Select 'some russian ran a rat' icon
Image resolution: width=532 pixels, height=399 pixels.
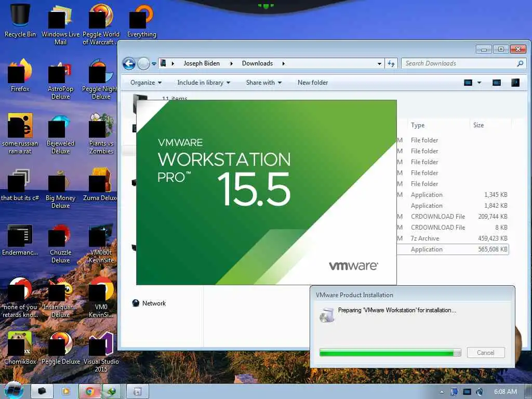click(20, 134)
